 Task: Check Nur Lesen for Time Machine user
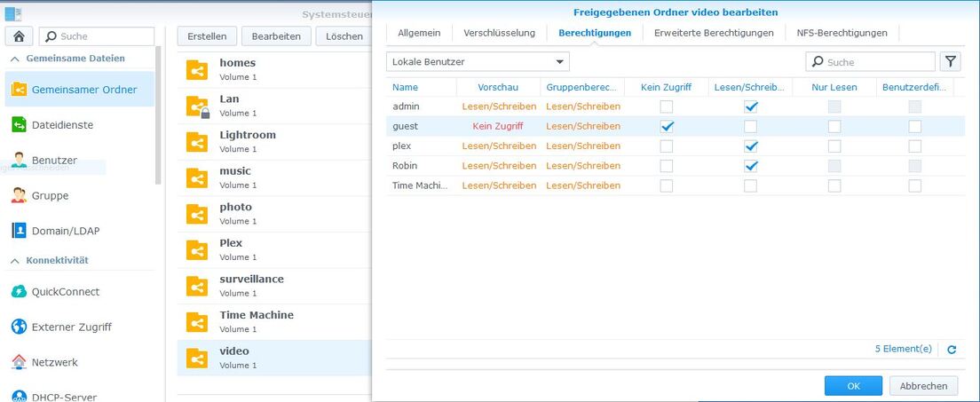point(834,185)
